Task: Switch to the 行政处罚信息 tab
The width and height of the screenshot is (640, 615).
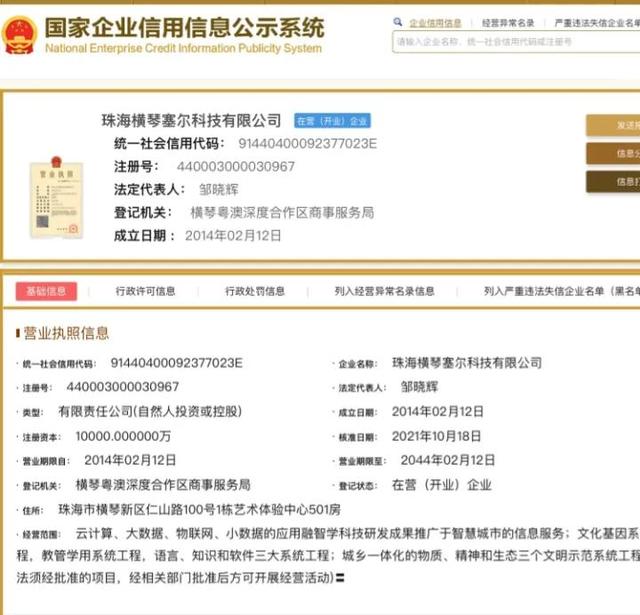Action: tap(255, 291)
